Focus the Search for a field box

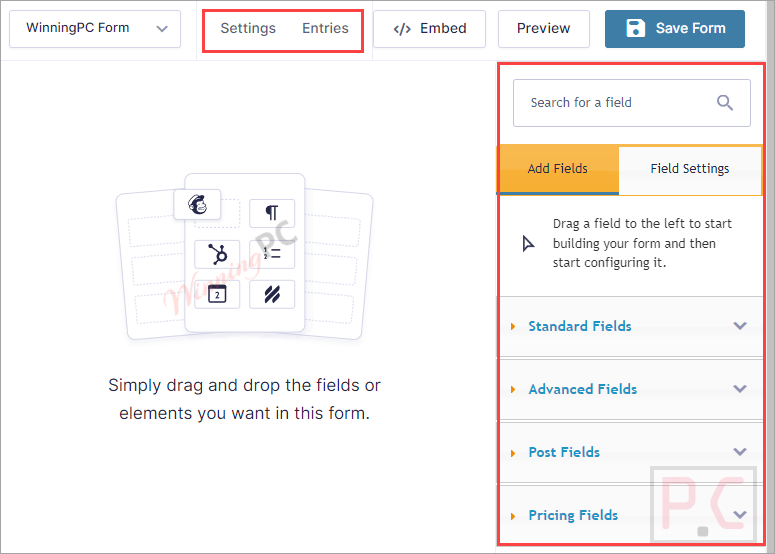(x=615, y=103)
